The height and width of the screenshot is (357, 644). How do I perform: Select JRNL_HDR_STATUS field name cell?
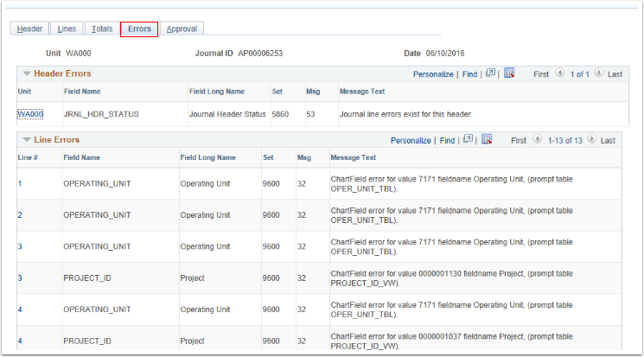(101, 114)
